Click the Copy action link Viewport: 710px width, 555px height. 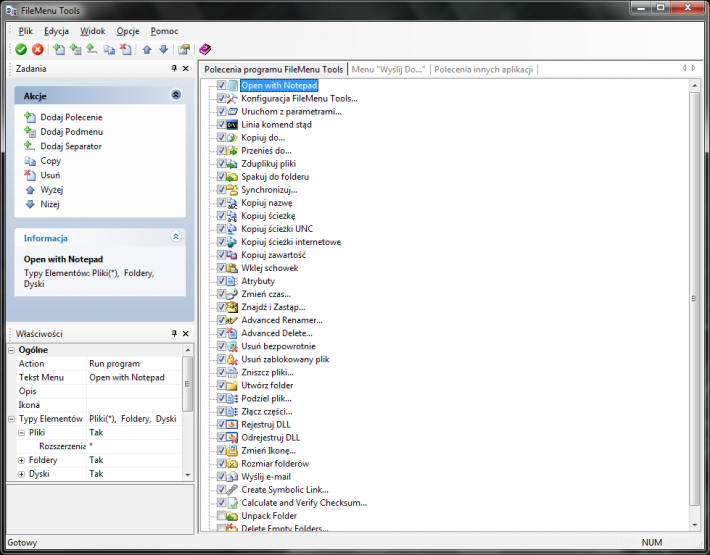pyautogui.click(x=50, y=161)
